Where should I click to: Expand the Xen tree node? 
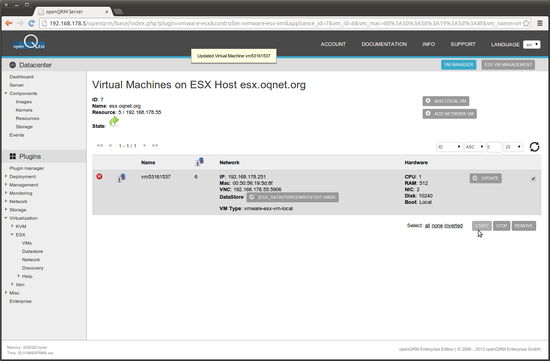12,284
